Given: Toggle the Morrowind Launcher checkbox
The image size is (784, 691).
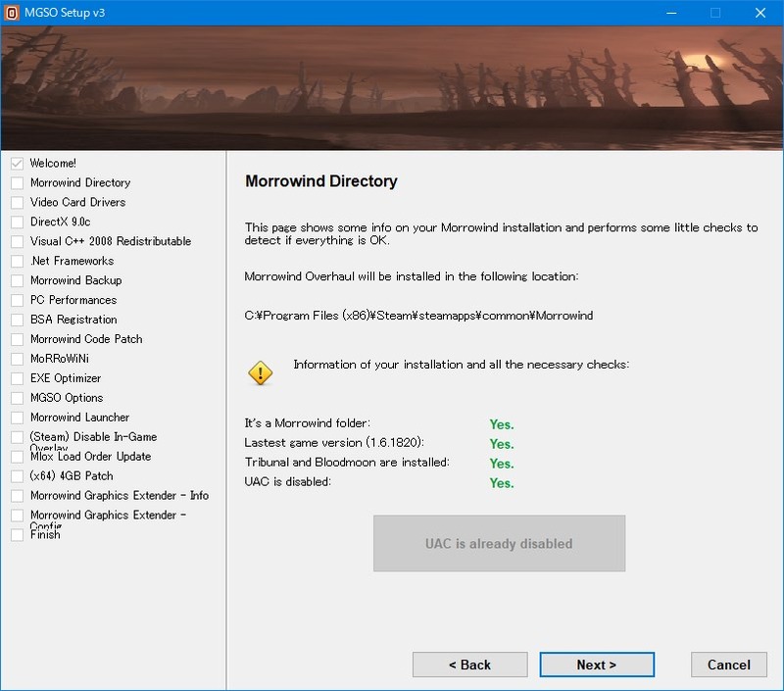Looking at the screenshot, I should click(x=17, y=418).
